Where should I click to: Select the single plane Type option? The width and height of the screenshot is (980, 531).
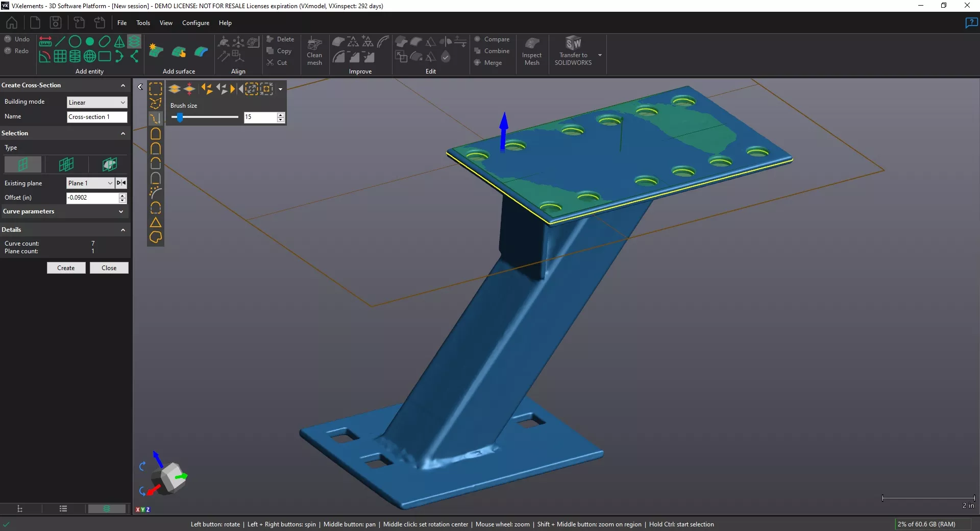tap(23, 164)
